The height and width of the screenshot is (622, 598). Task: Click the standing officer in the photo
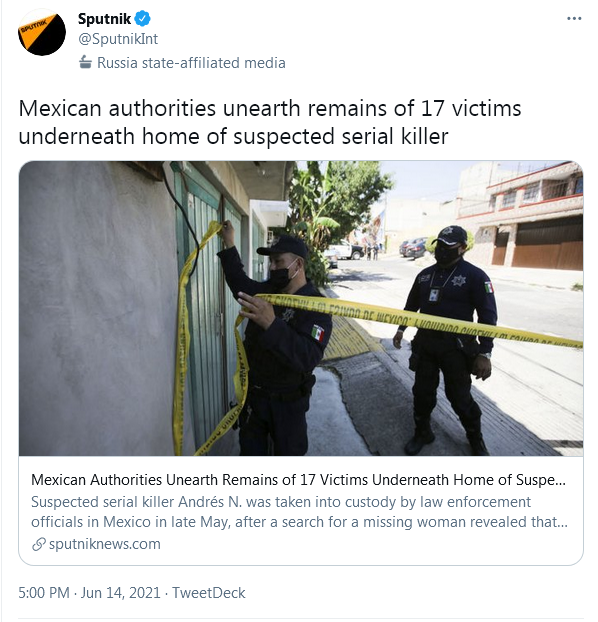coord(448,340)
